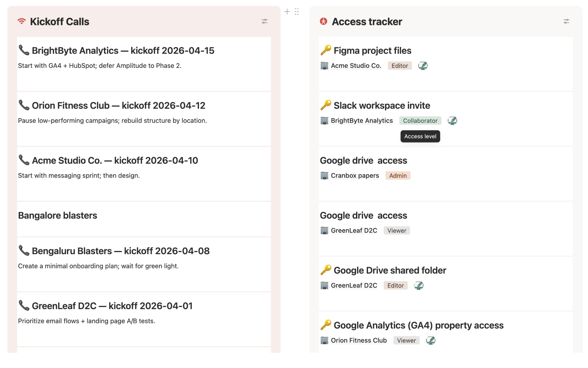This screenshot has height=368, width=588.
Task: Follow the BrightByte Analytics relation link
Action: (362, 120)
